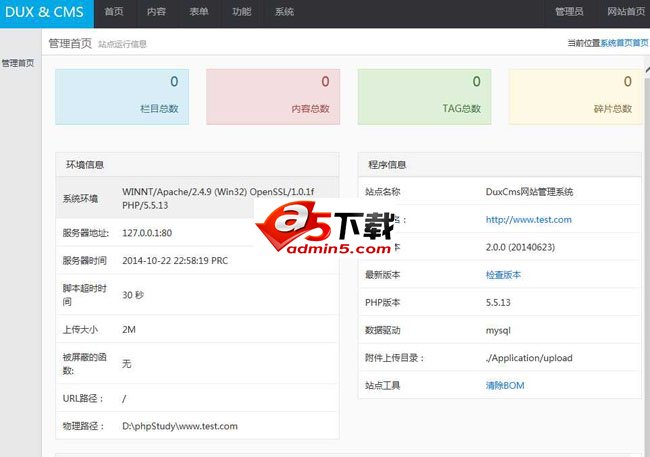650x457 pixels.
Task: Click the URL路径 label
Action: click(x=83, y=399)
